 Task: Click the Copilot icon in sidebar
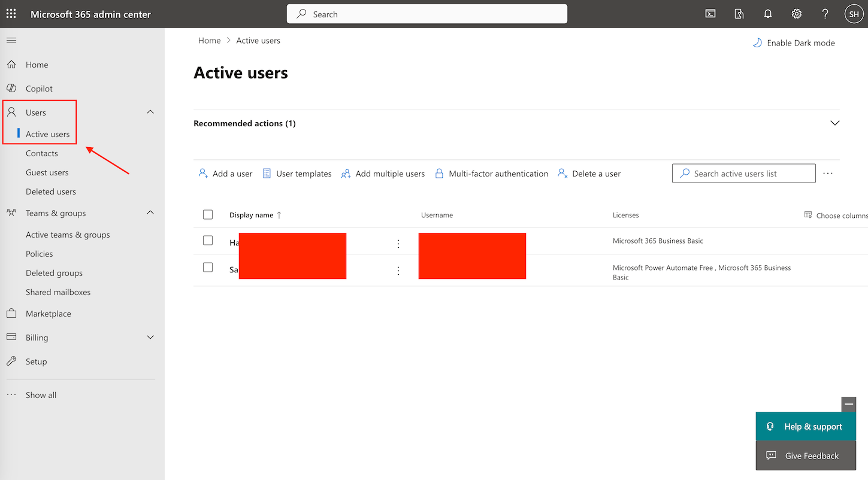pos(11,88)
